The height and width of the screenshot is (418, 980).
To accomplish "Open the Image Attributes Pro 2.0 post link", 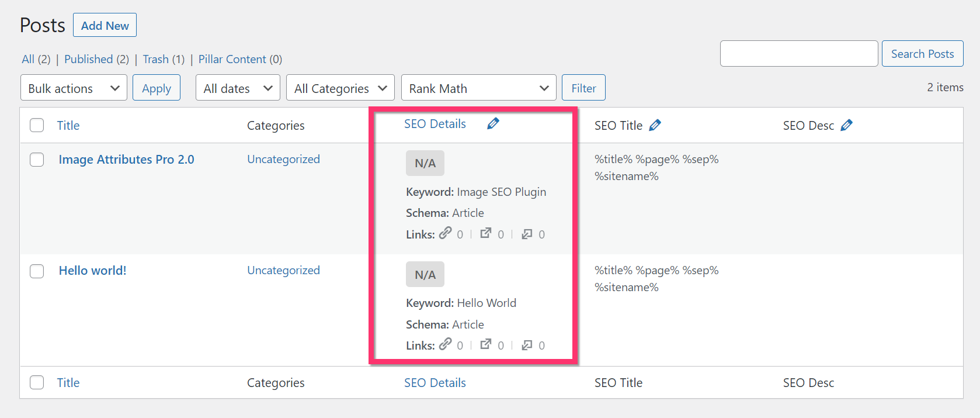I will (126, 160).
